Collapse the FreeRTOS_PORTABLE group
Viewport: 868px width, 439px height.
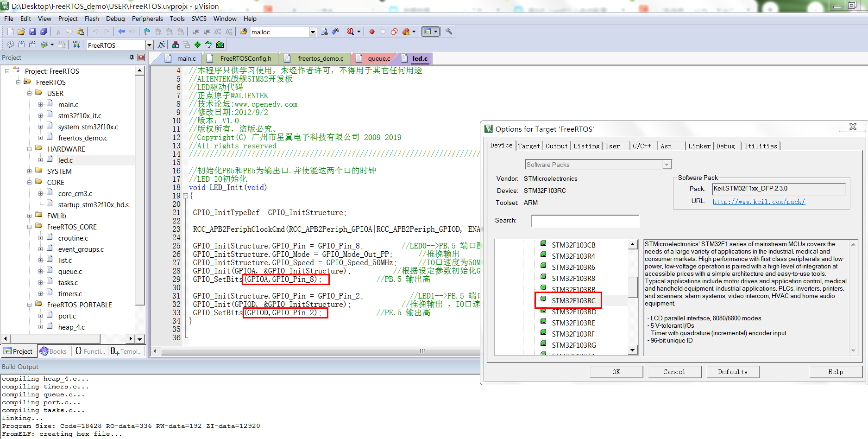tap(30, 305)
